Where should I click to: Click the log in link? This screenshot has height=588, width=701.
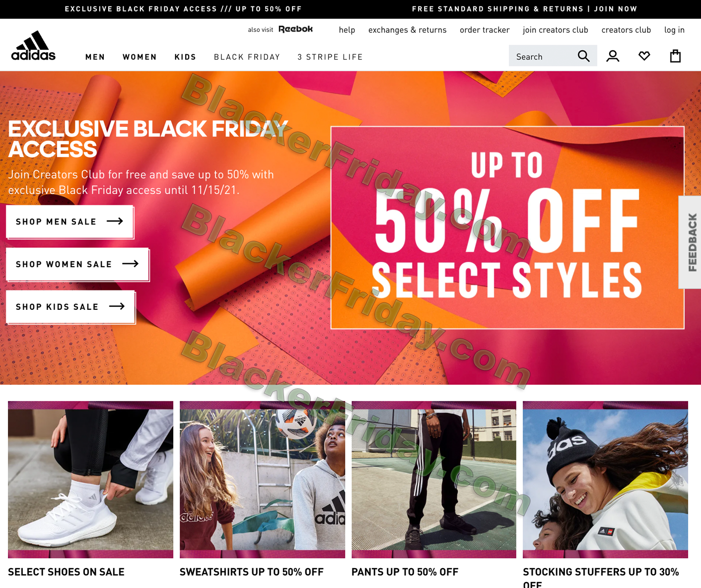point(674,30)
